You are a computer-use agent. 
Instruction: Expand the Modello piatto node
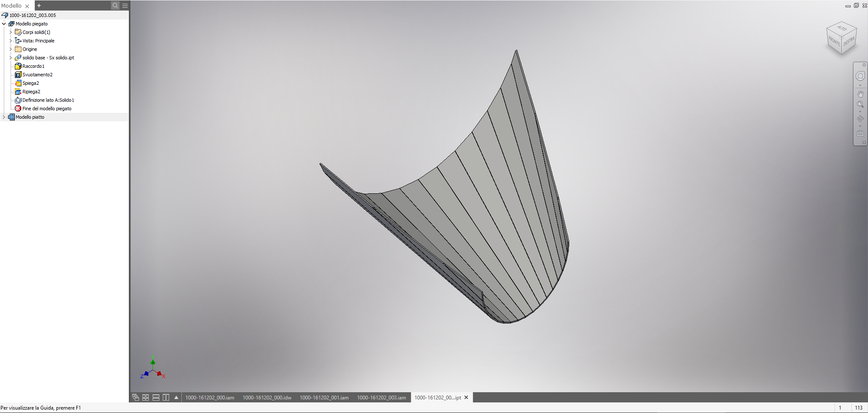point(4,117)
